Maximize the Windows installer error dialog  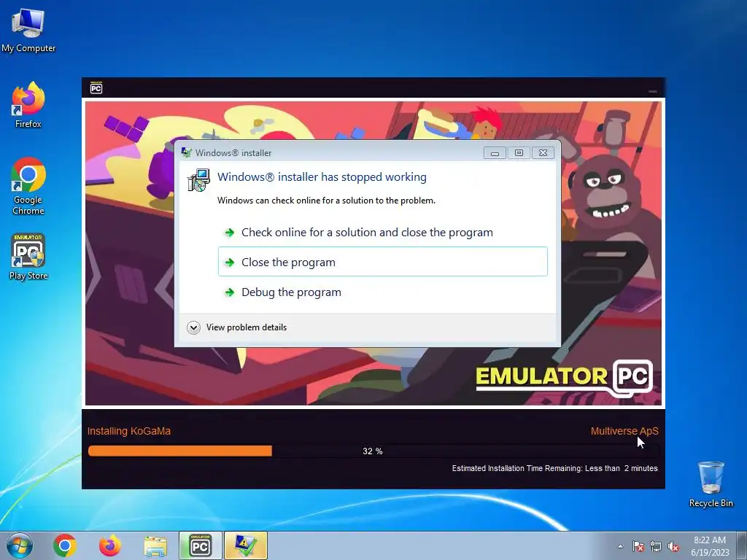[x=519, y=153]
